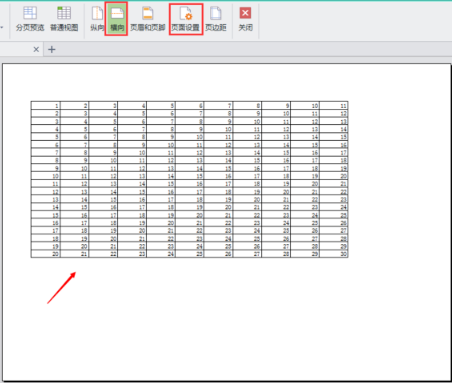This screenshot has height=383, width=452.
Task: Select the top-right table cell containing 11
Action: tap(334, 106)
